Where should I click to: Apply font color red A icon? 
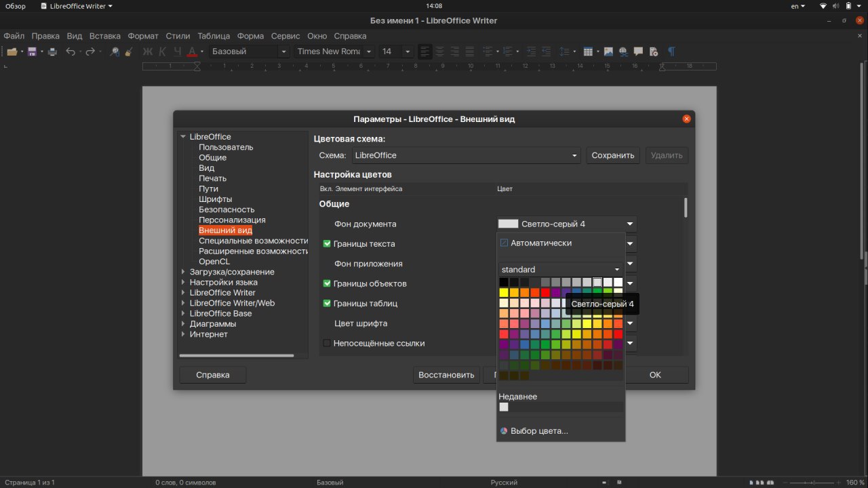192,52
